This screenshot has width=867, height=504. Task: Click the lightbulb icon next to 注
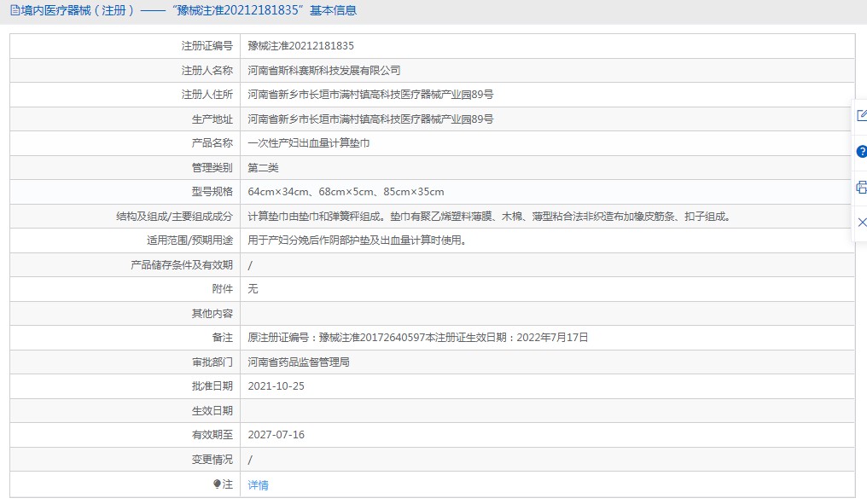click(217, 484)
